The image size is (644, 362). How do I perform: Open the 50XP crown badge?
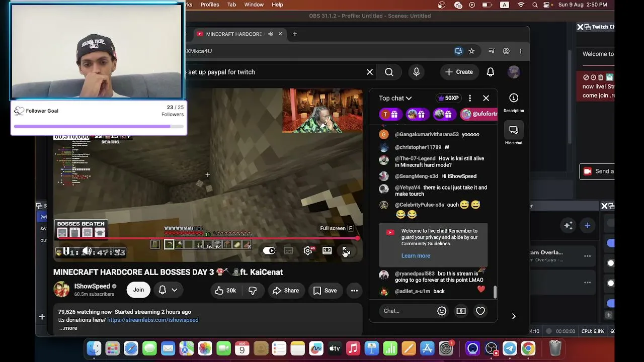(x=448, y=98)
